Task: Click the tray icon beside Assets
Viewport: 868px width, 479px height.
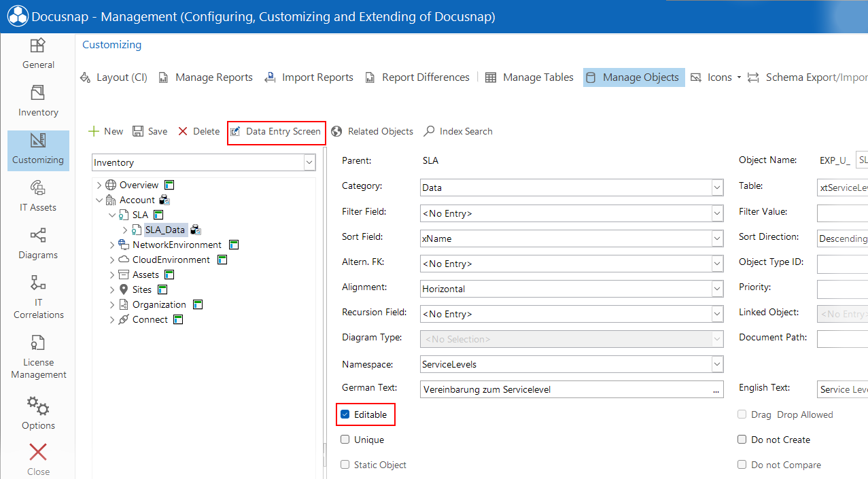Action: [x=124, y=274]
